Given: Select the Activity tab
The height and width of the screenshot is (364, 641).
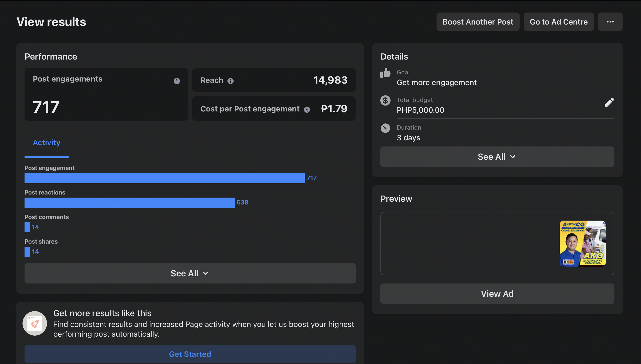Looking at the screenshot, I should 47,142.
